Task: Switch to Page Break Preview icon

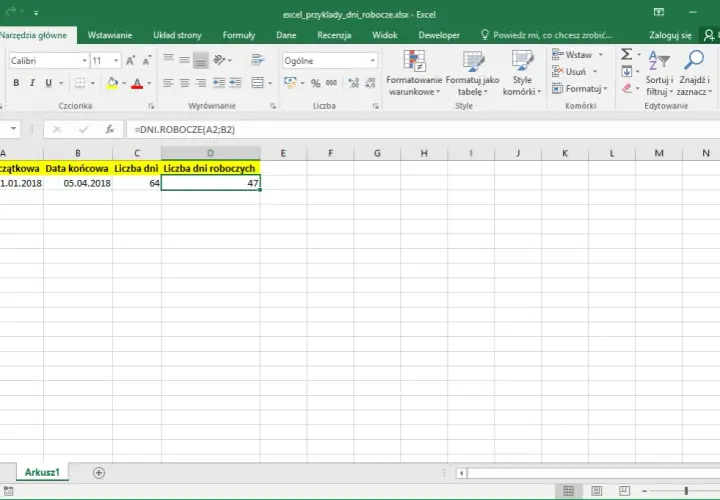Action: coord(624,491)
